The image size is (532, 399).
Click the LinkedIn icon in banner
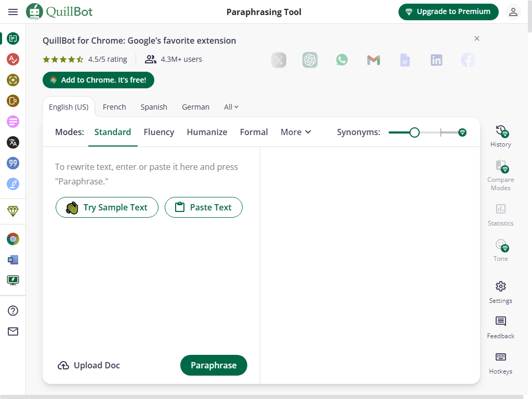[x=436, y=60]
